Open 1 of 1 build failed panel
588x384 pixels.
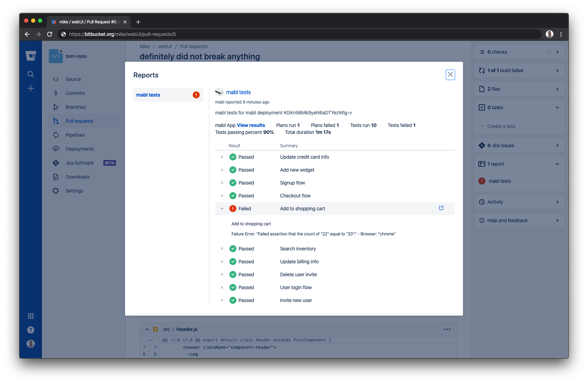pos(519,70)
